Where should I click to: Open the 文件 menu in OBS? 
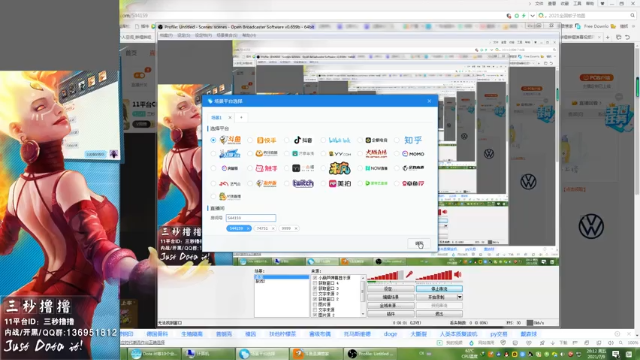pyautogui.click(x=166, y=36)
